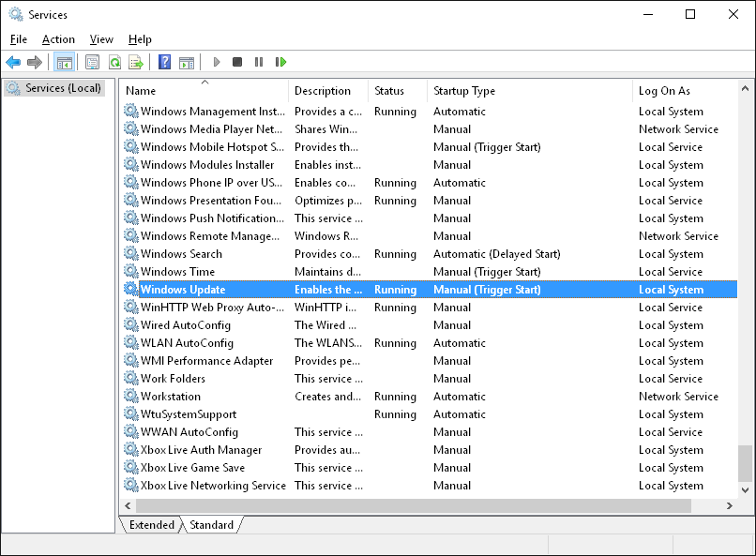
Task: Sort by the Name column header
Action: click(x=204, y=91)
